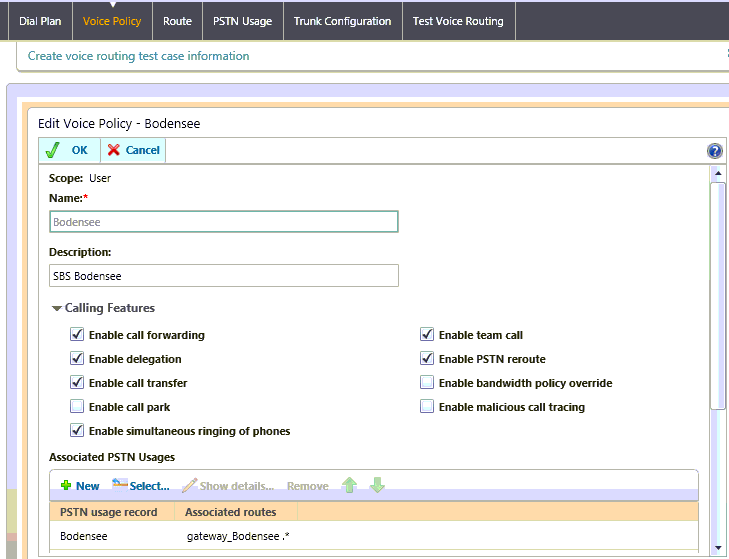
Task: Click Select... button label
Action: tap(149, 486)
